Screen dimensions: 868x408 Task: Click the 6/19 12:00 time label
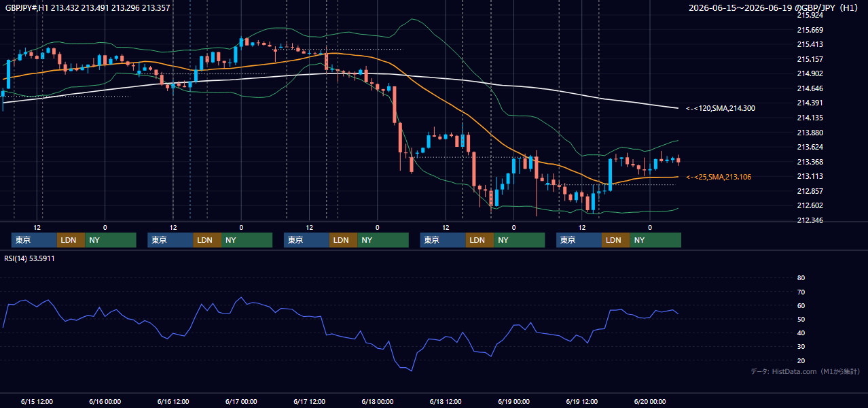point(582,402)
